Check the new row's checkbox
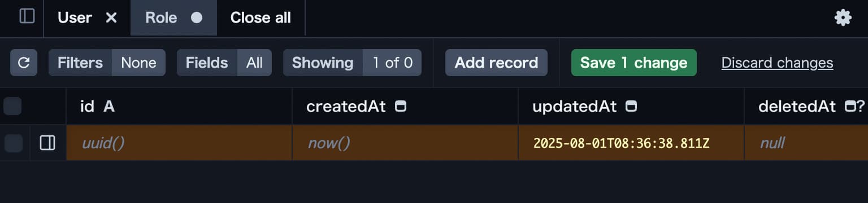The width and height of the screenshot is (868, 203). click(x=14, y=143)
